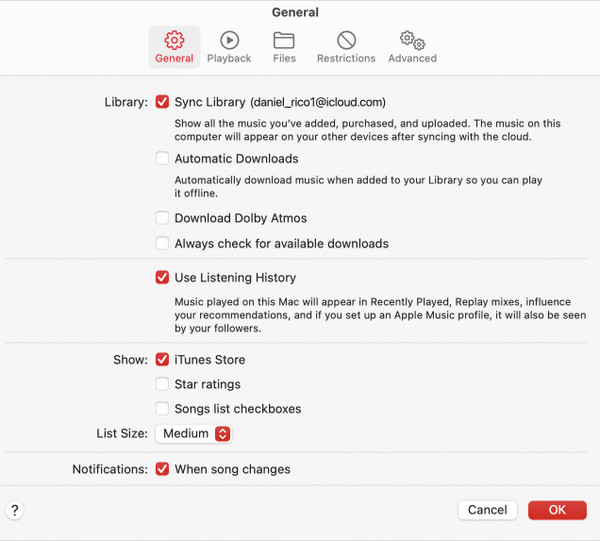This screenshot has width=600, height=541.
Task: Switch to the Playback tab label
Action: pyautogui.click(x=229, y=58)
